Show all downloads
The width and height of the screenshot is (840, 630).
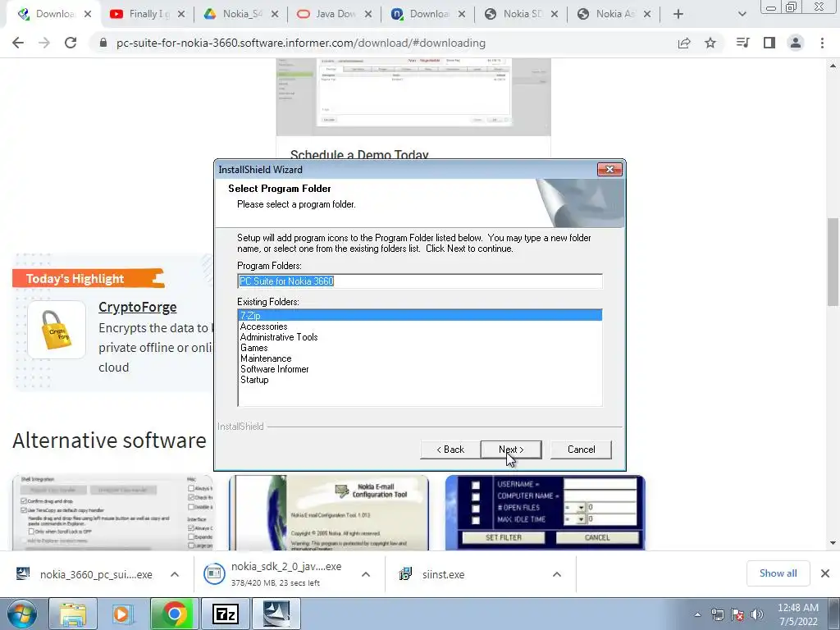tap(778, 573)
